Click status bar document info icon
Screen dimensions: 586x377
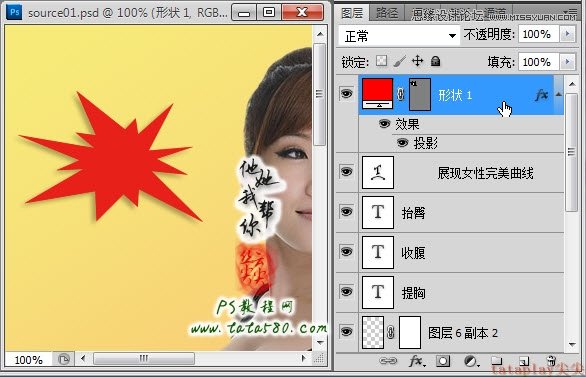pos(64,359)
